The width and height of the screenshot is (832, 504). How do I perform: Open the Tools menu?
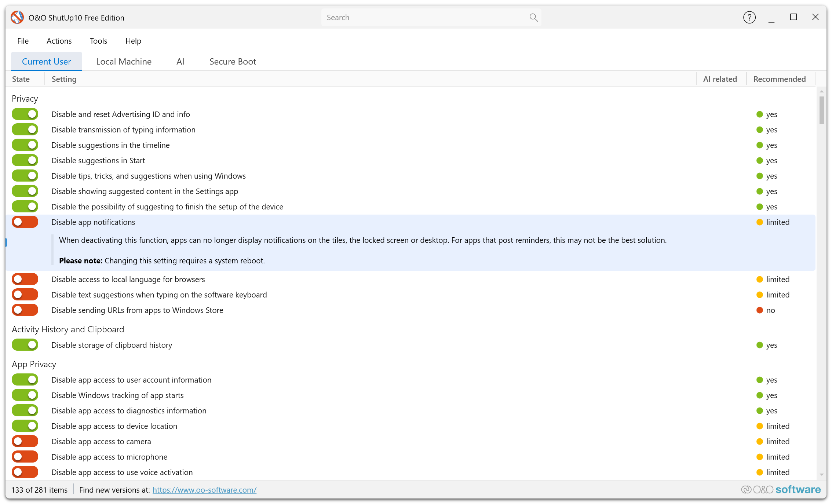[98, 41]
